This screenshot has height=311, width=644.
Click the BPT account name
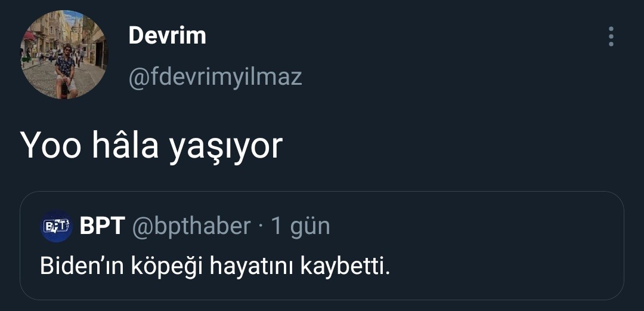pos(103,226)
